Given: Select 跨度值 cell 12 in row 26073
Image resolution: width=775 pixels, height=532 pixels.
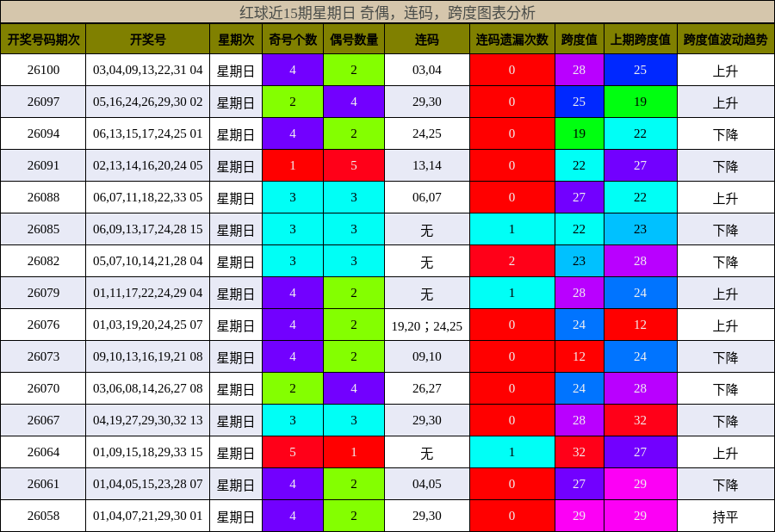Looking at the screenshot, I should click(580, 356).
